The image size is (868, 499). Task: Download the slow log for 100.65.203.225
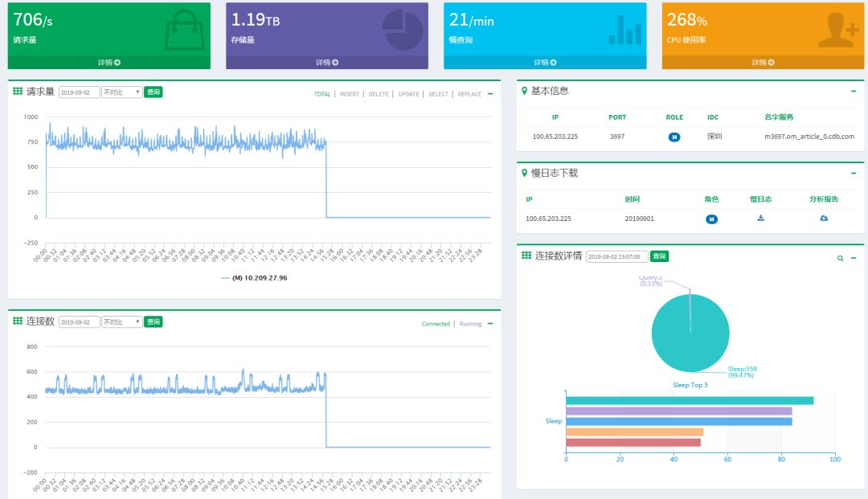click(x=761, y=218)
